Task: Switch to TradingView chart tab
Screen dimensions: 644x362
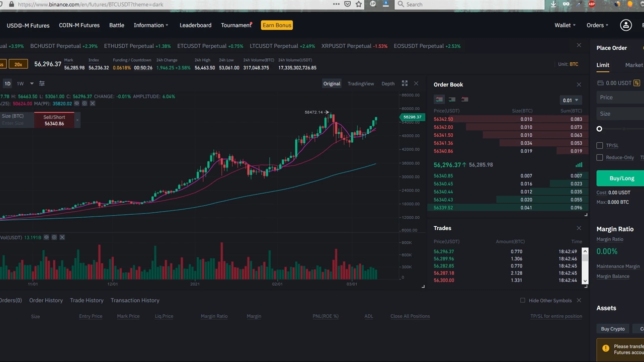Action: (x=360, y=83)
